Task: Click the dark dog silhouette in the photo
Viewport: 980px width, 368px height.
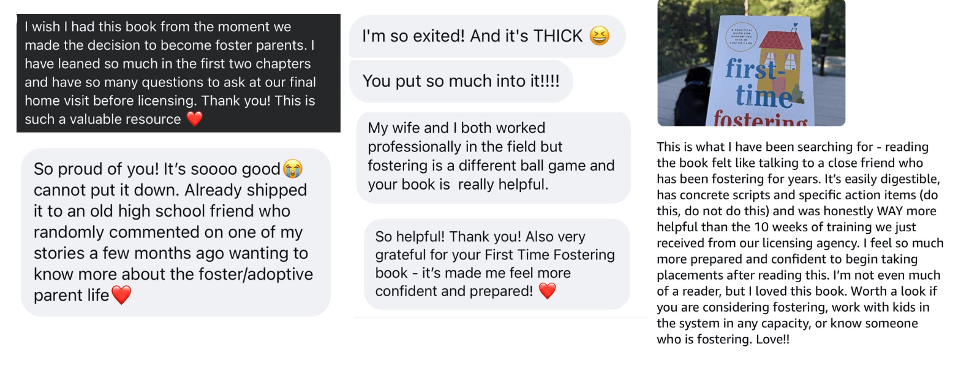Action: coord(692,98)
